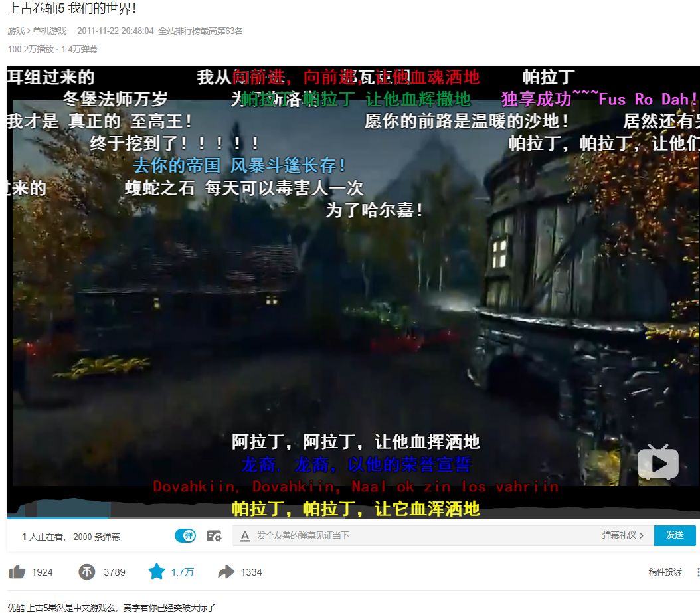Click the 1 人正在看 viewer status text
Image resolution: width=700 pixels, height=613 pixels.
[x=43, y=536]
